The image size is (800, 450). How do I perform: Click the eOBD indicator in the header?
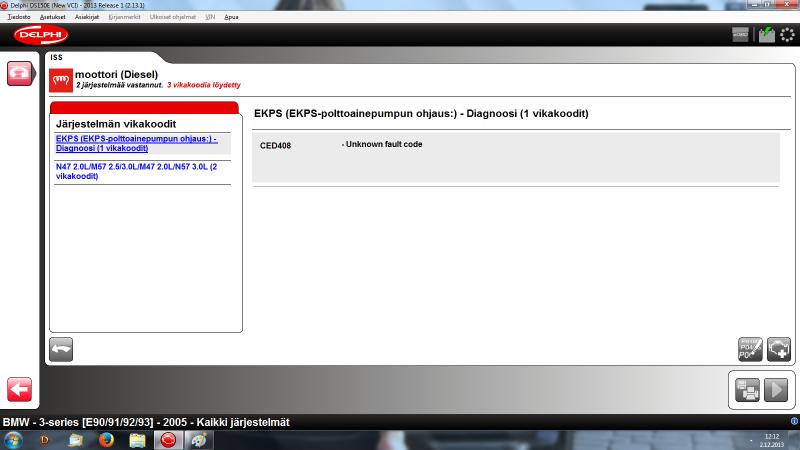click(x=741, y=34)
